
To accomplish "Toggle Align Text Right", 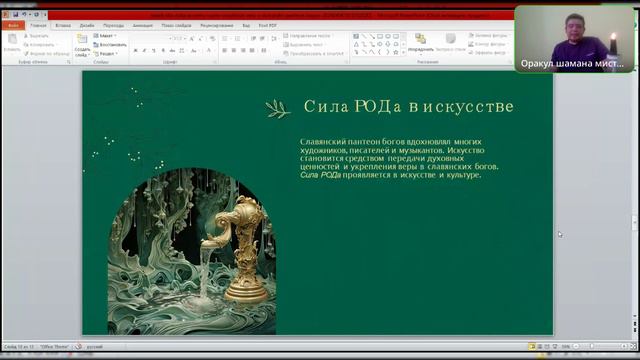I will 243,50.
